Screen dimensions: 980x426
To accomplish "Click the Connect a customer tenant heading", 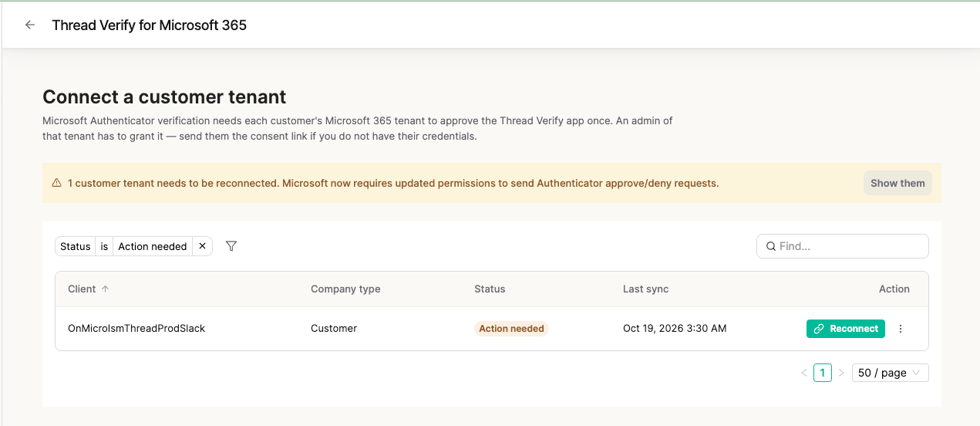I will point(164,96).
